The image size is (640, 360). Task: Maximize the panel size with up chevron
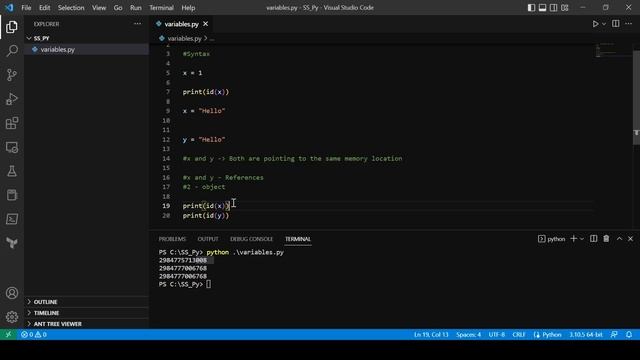point(619,239)
